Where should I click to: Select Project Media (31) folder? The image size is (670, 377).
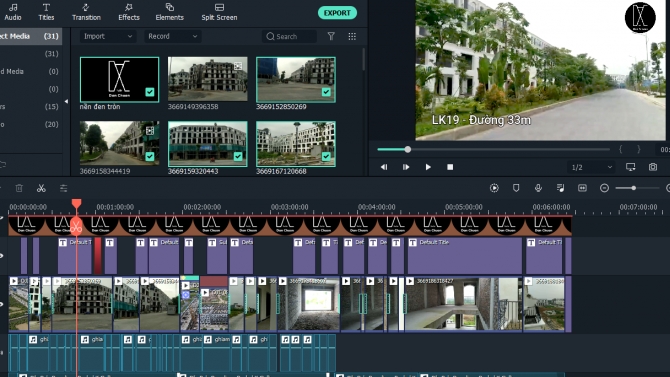30,36
